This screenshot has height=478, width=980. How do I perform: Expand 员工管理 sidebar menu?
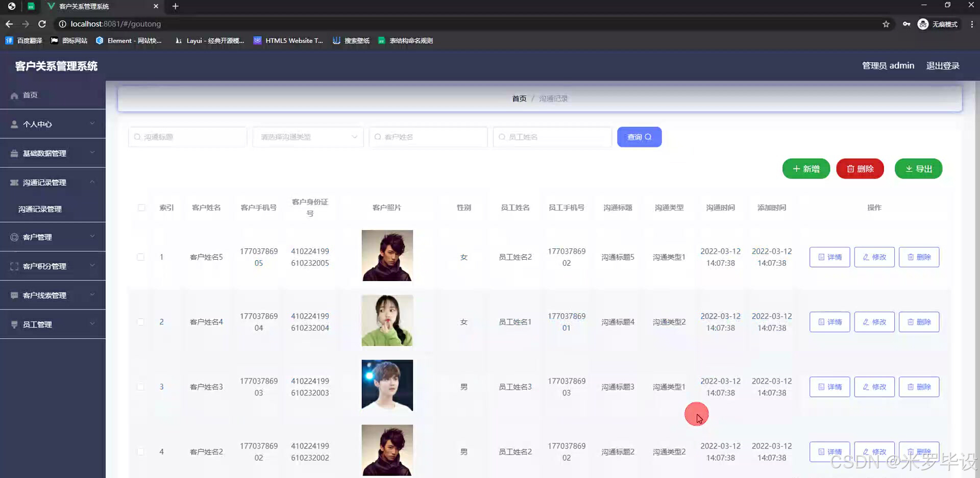53,324
